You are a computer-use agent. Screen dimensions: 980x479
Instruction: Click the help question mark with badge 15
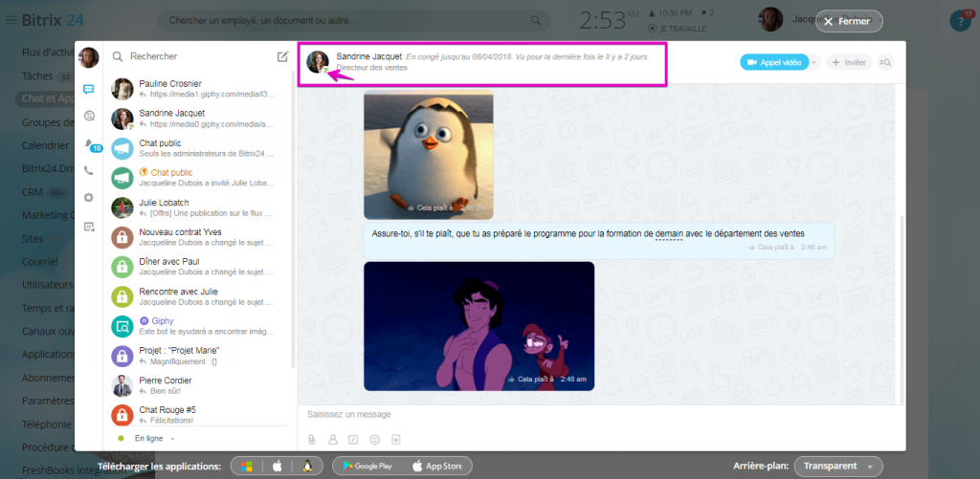coord(959,19)
